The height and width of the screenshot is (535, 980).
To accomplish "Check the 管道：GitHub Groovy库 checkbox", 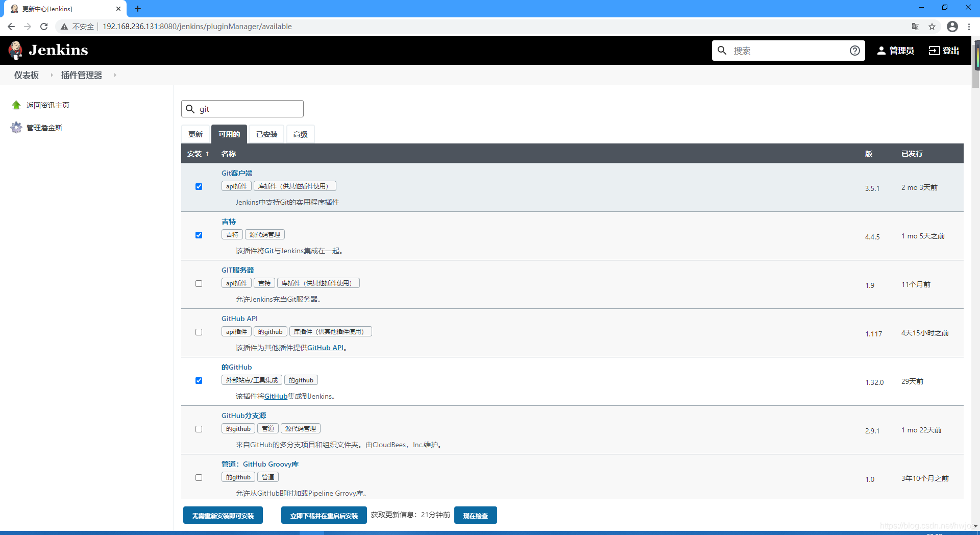I will point(199,478).
